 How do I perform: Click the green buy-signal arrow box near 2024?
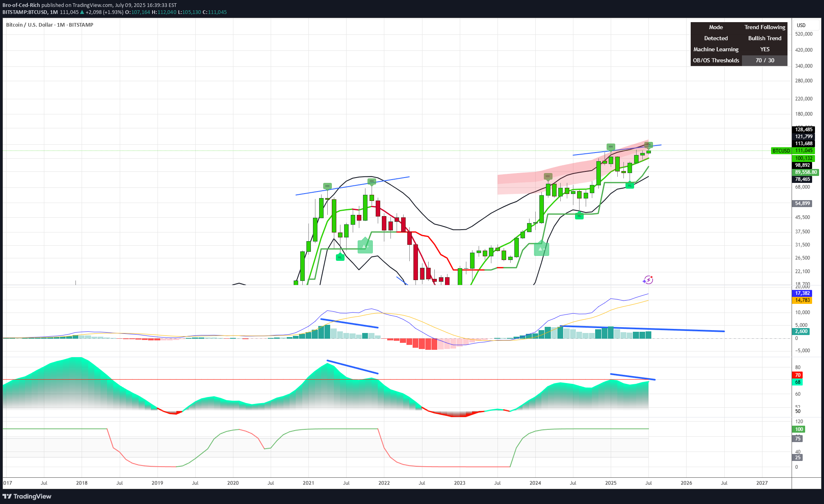541,249
